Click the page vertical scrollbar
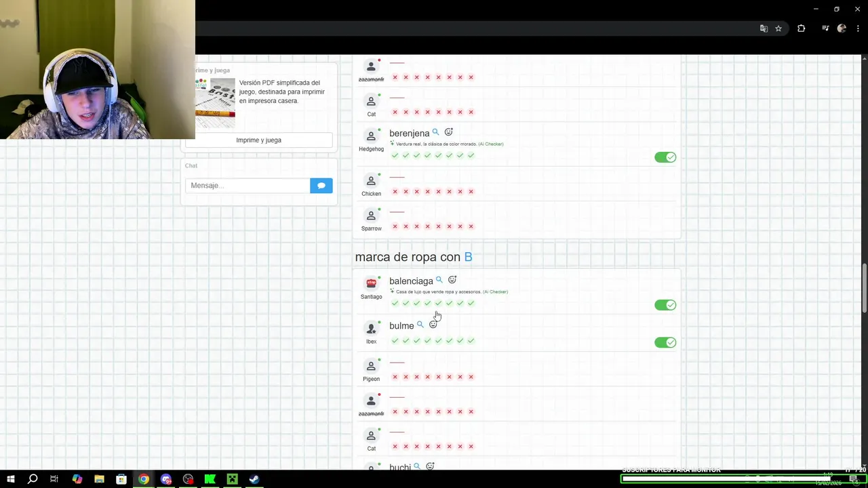 click(x=864, y=288)
